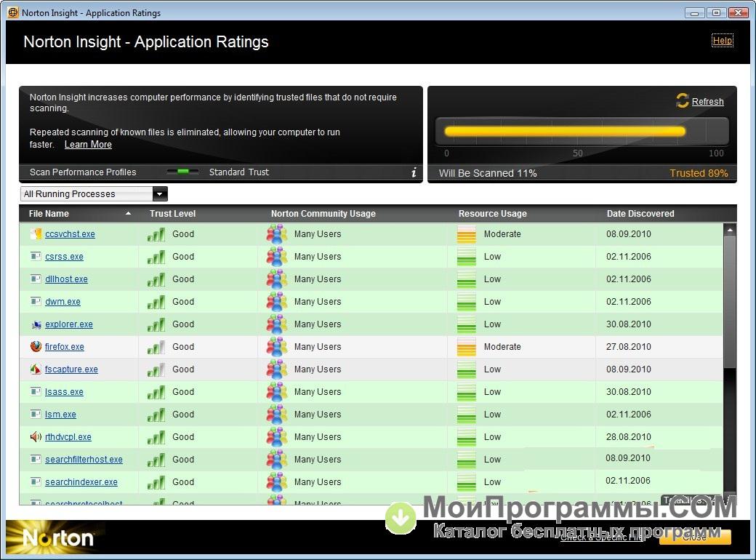This screenshot has width=756, height=560.
Task: Click the fscapture.exe program icon
Action: (36, 369)
